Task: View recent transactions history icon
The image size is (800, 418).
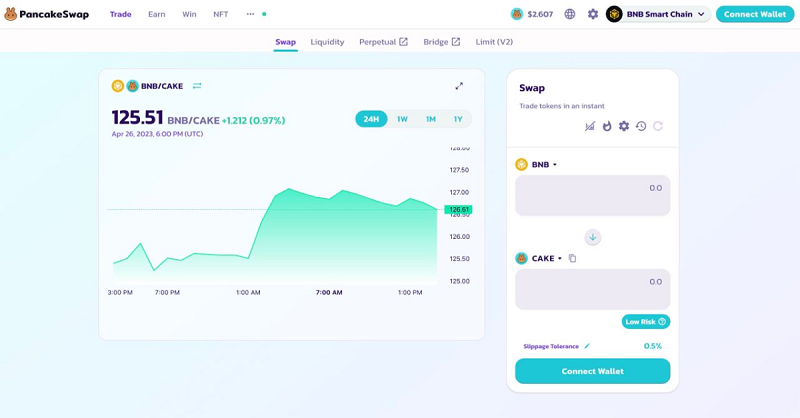Action: point(641,126)
